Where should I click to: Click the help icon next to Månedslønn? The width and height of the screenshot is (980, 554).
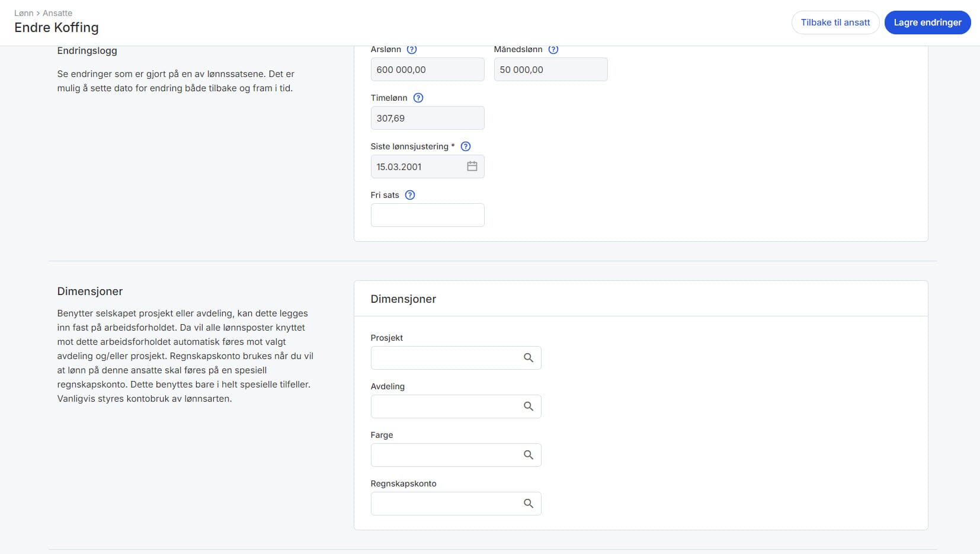pos(553,50)
